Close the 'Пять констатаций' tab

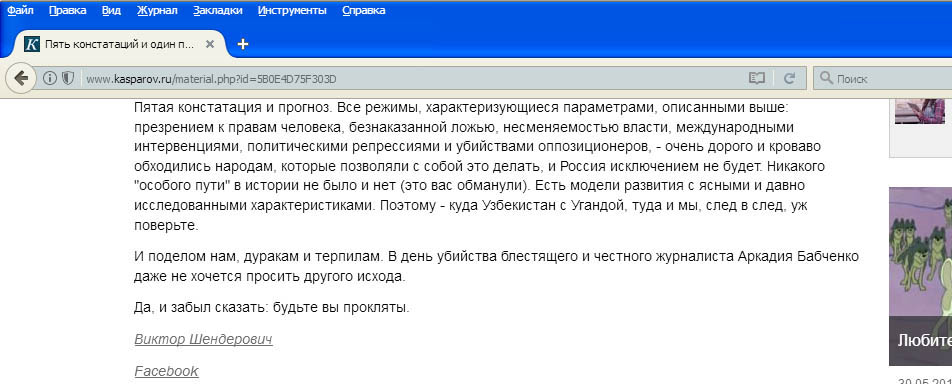pyautogui.click(x=209, y=44)
